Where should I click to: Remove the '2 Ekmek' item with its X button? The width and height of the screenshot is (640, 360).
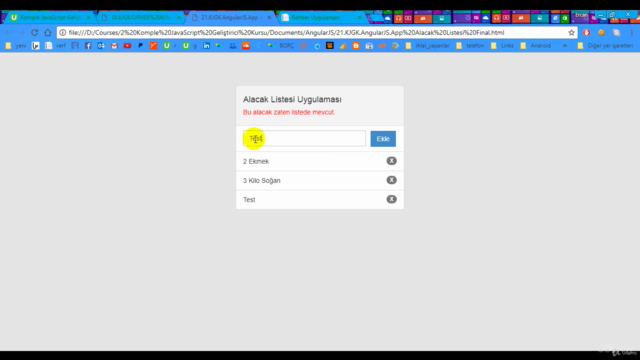[x=391, y=161]
